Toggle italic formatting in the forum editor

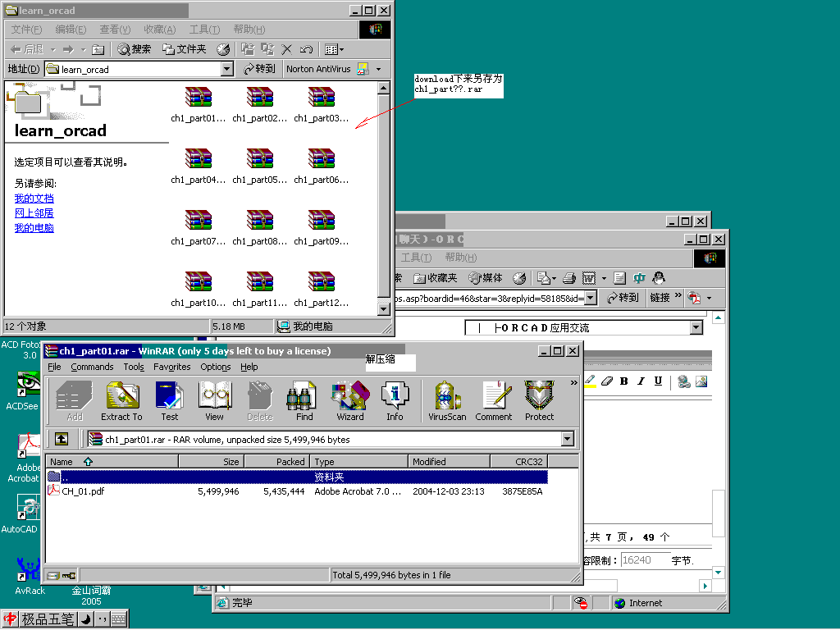[x=641, y=381]
